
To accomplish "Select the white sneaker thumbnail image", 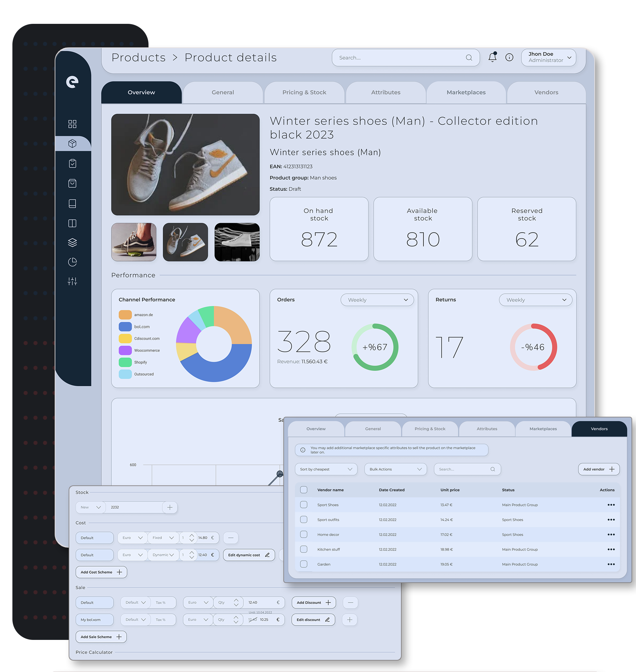I will (x=237, y=242).
